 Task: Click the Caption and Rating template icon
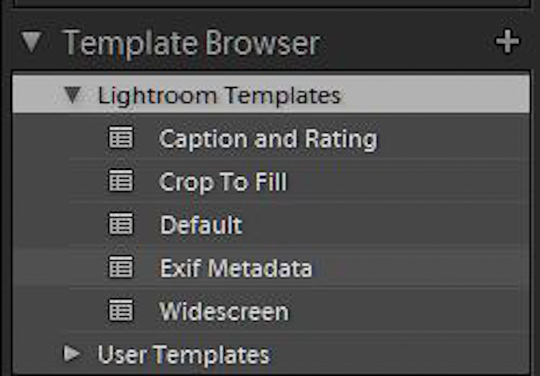pos(121,137)
